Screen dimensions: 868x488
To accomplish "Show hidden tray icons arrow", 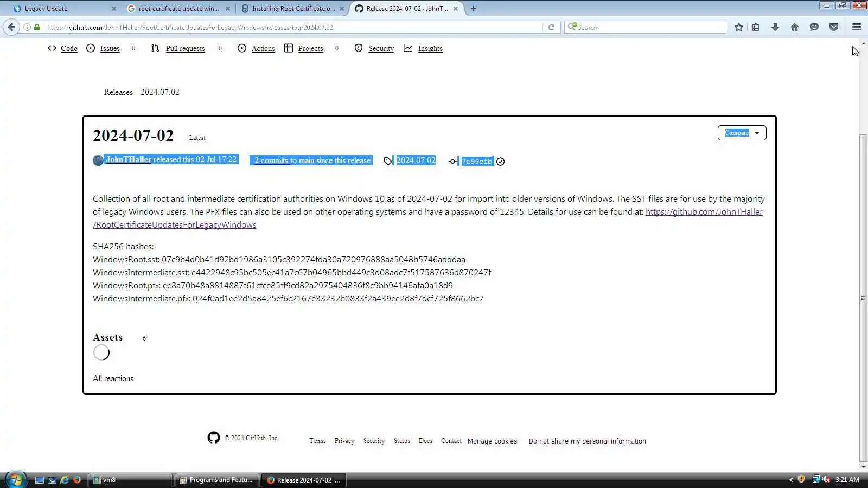I will [x=791, y=480].
